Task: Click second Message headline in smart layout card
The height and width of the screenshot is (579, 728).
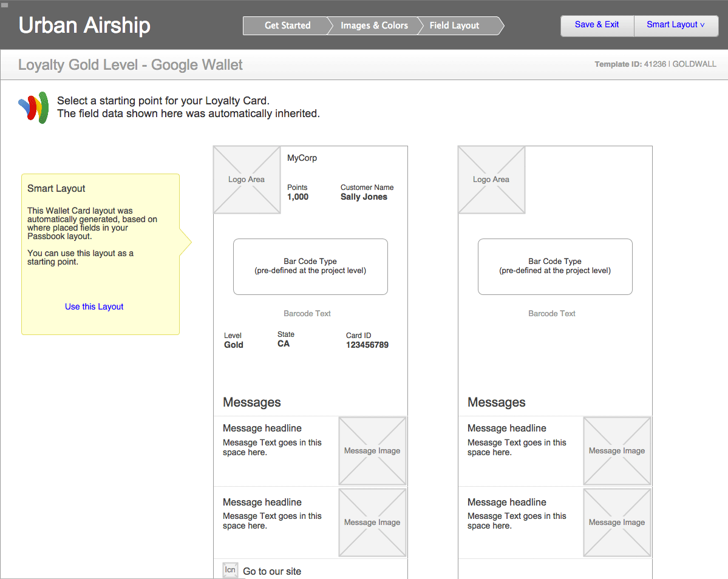Action: [262, 503]
